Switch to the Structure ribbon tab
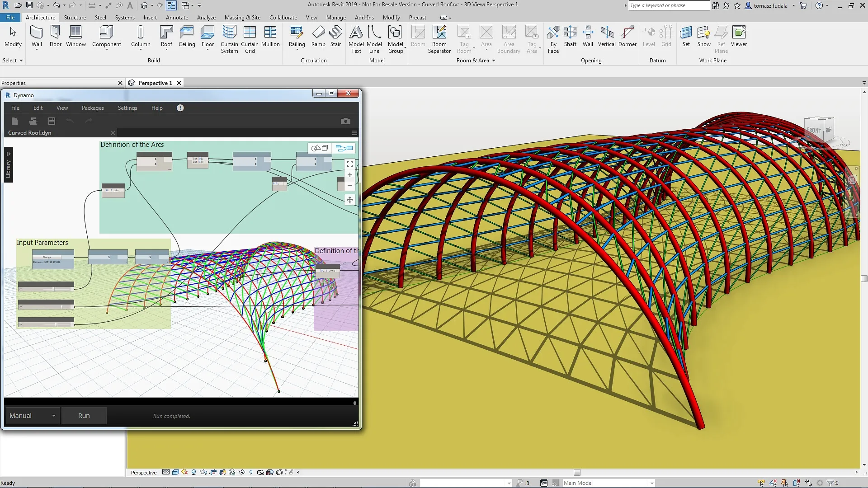This screenshot has height=488, width=868. 75,17
